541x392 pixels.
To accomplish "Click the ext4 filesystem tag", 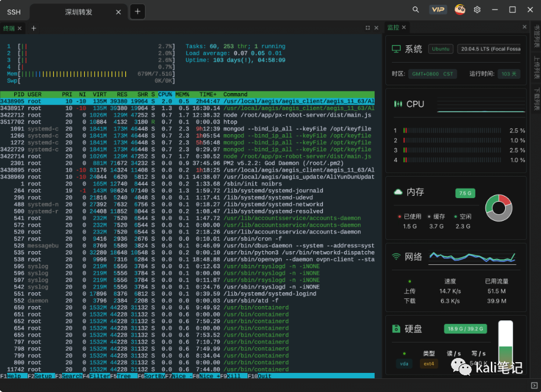I will [428, 364].
